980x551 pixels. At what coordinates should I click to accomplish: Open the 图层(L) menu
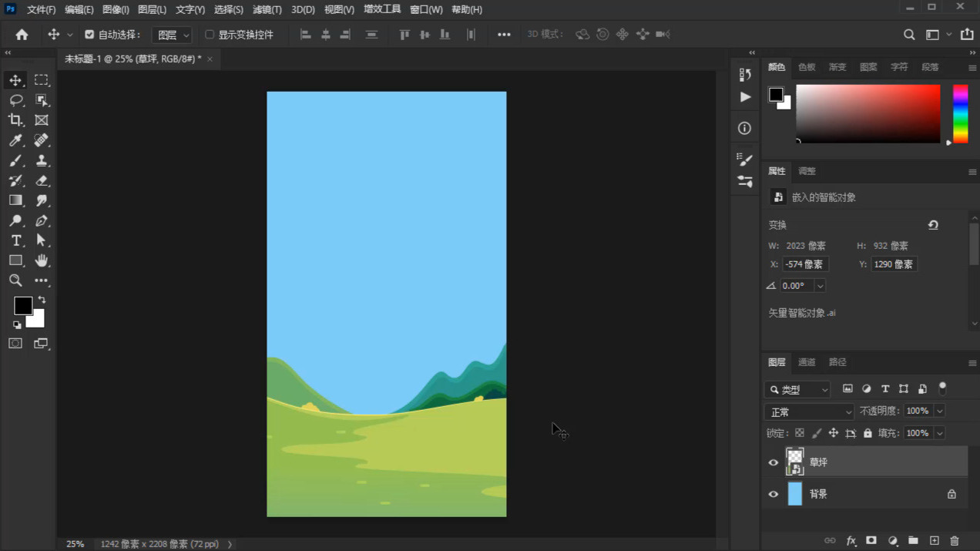tap(152, 10)
